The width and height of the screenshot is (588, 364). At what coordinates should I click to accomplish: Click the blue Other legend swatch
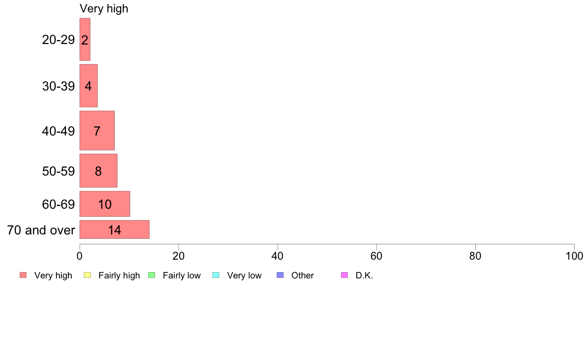tap(280, 275)
